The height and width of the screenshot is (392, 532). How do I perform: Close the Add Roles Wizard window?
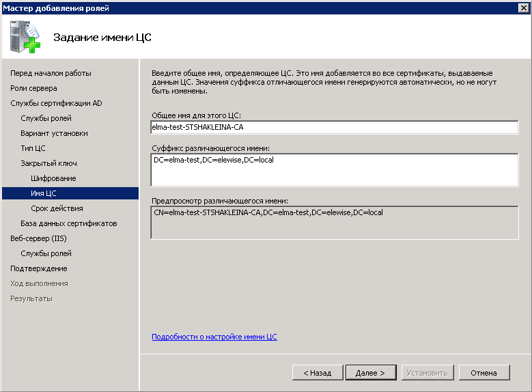click(523, 8)
